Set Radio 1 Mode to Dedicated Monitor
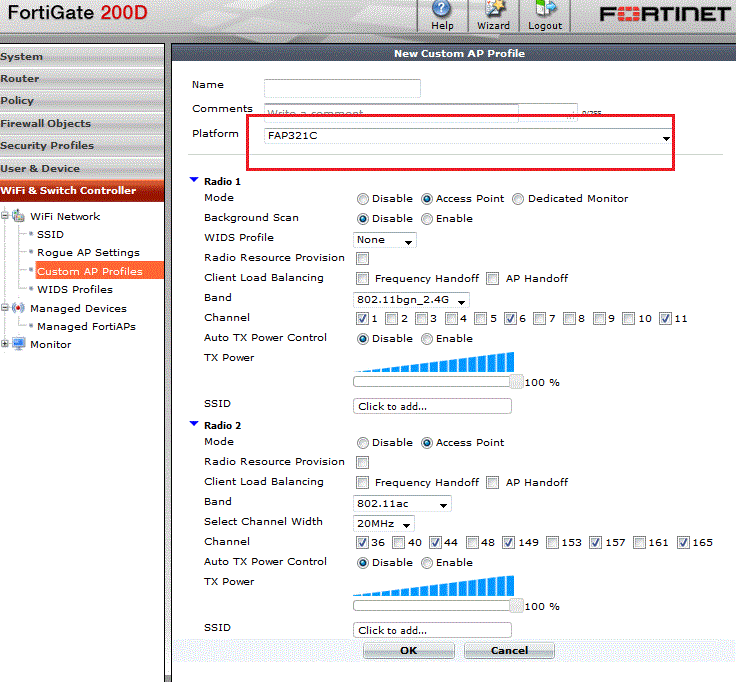736x682 pixels. [518, 199]
